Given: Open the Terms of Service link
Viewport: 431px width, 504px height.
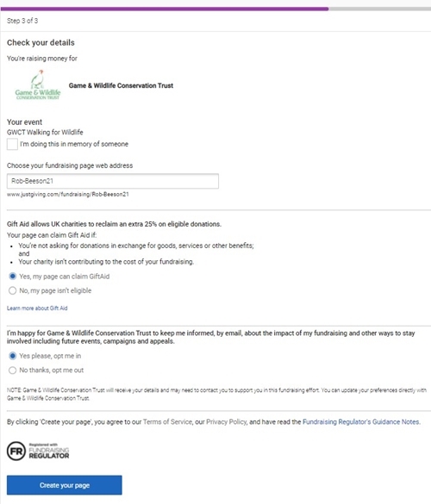Looking at the screenshot, I should (167, 421).
